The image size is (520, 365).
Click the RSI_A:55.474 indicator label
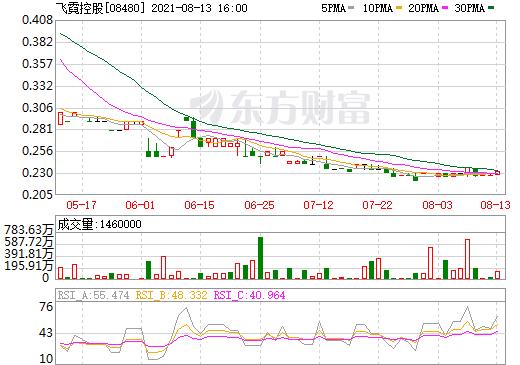pos(93,295)
